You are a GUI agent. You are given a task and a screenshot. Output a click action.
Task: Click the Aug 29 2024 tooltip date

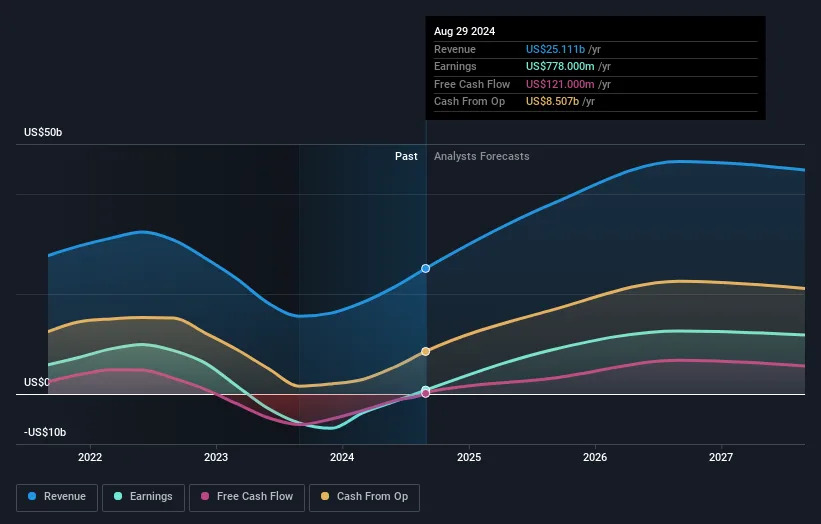click(x=464, y=31)
